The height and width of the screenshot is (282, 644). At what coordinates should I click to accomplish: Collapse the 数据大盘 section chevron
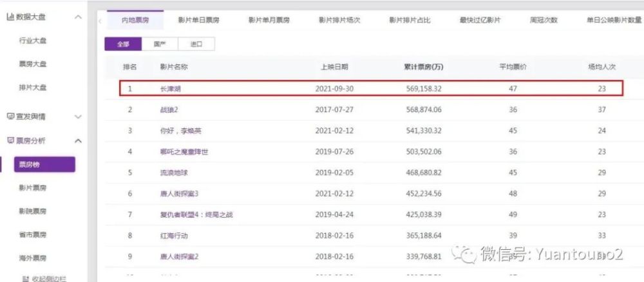(x=78, y=17)
